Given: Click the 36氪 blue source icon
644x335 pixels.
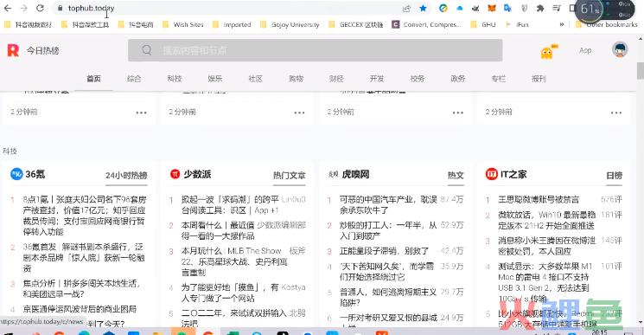Looking at the screenshot, I should point(16,174).
